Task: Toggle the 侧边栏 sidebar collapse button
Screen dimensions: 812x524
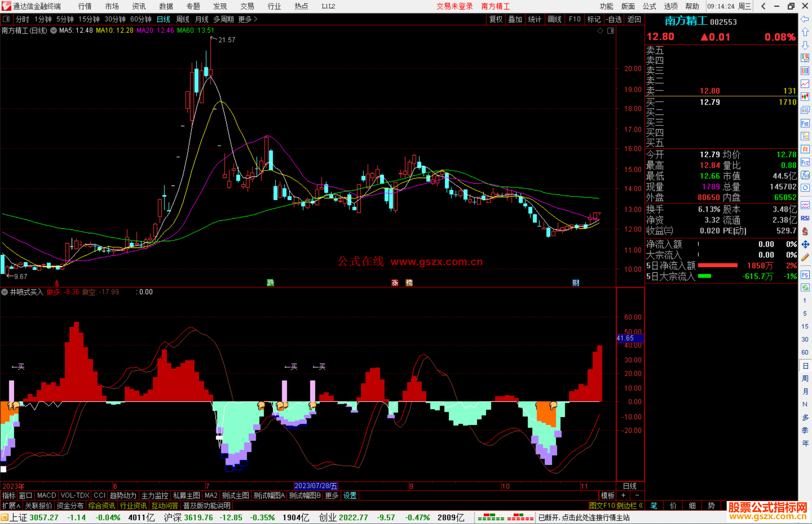Action: 630,506
